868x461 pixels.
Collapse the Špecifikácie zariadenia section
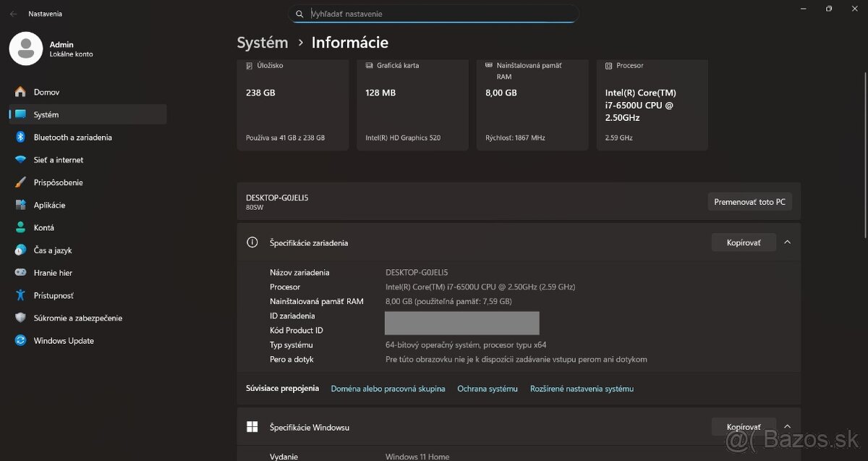(x=787, y=242)
